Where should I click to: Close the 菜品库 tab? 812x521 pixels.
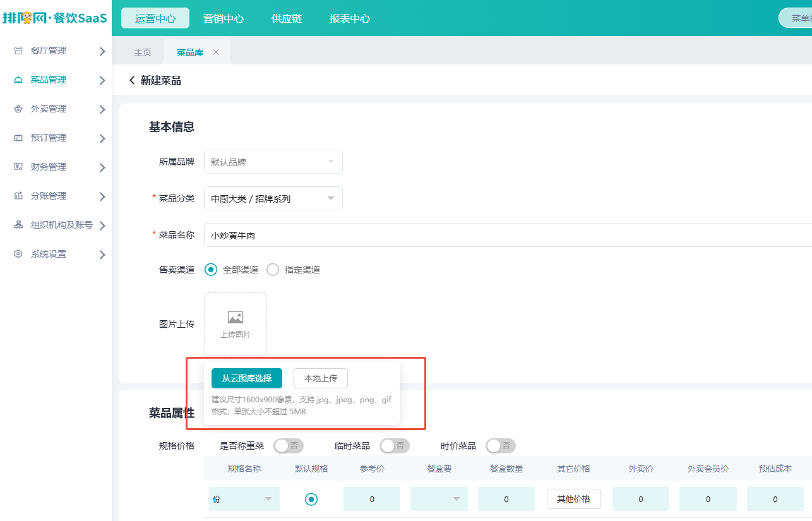point(216,52)
